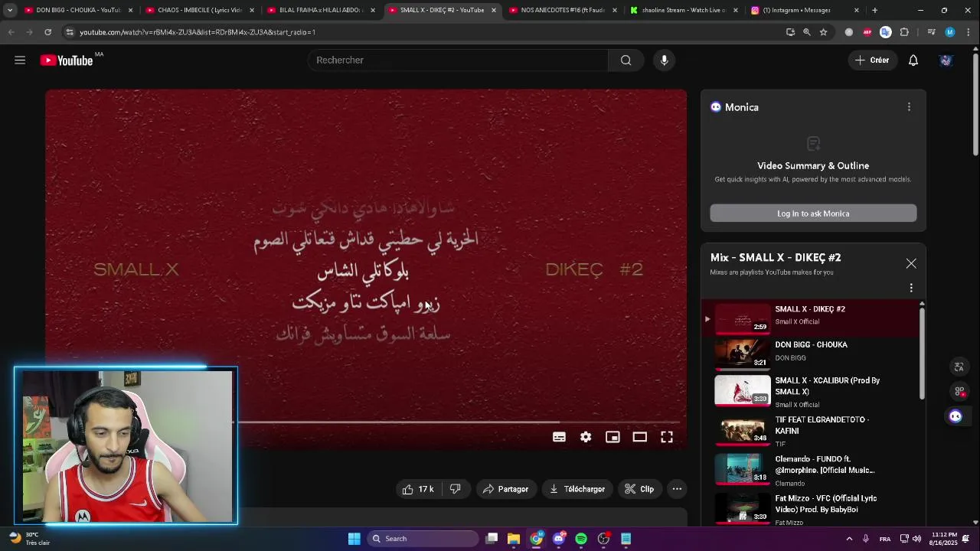
Task: Enable miniplayer mode
Action: click(x=612, y=437)
